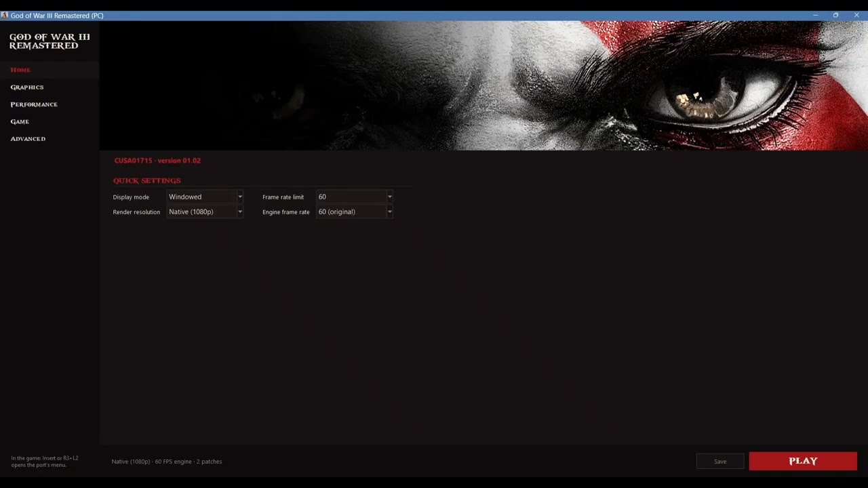Click the 'Render resolution' label
The image size is (868, 488).
136,212
